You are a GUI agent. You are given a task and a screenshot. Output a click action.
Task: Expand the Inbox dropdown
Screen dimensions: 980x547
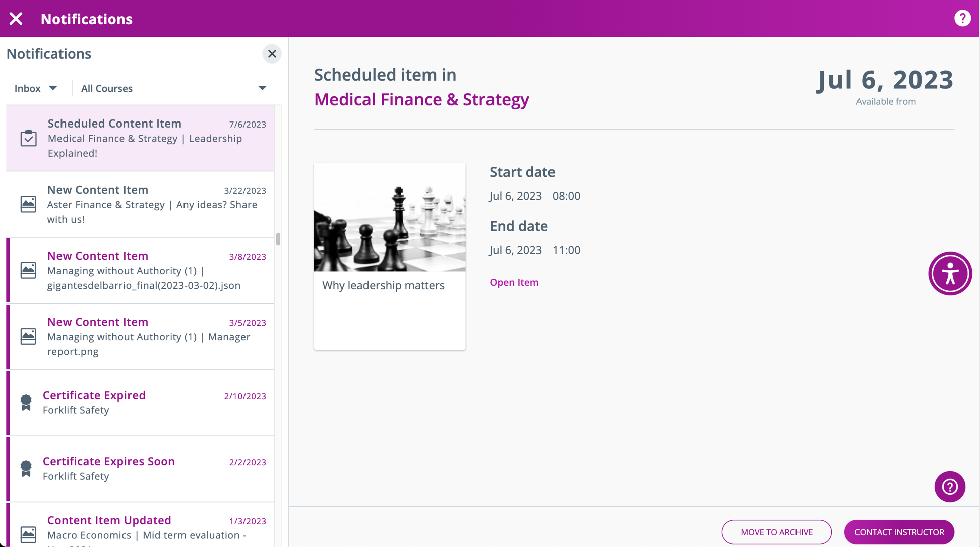click(x=36, y=88)
